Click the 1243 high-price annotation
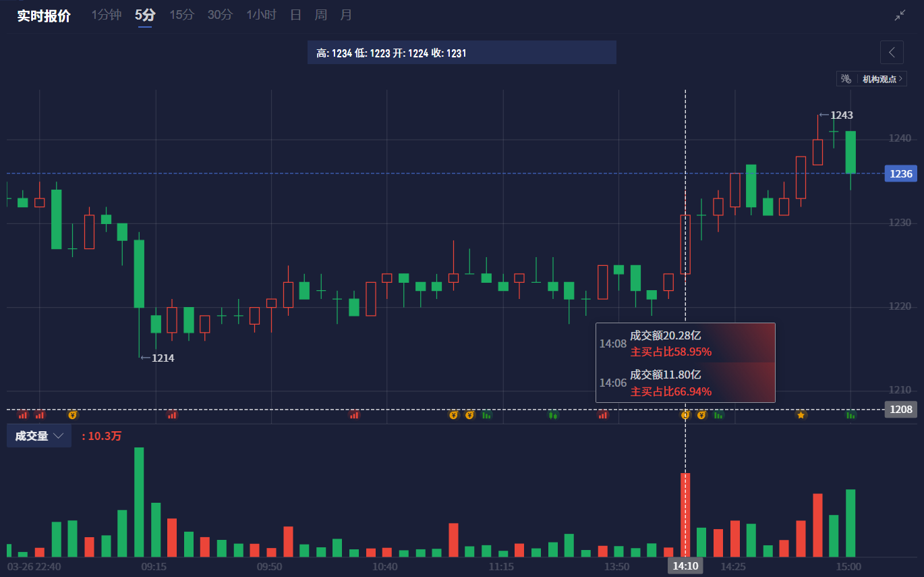Screen dimensions: 924x577 coord(836,115)
